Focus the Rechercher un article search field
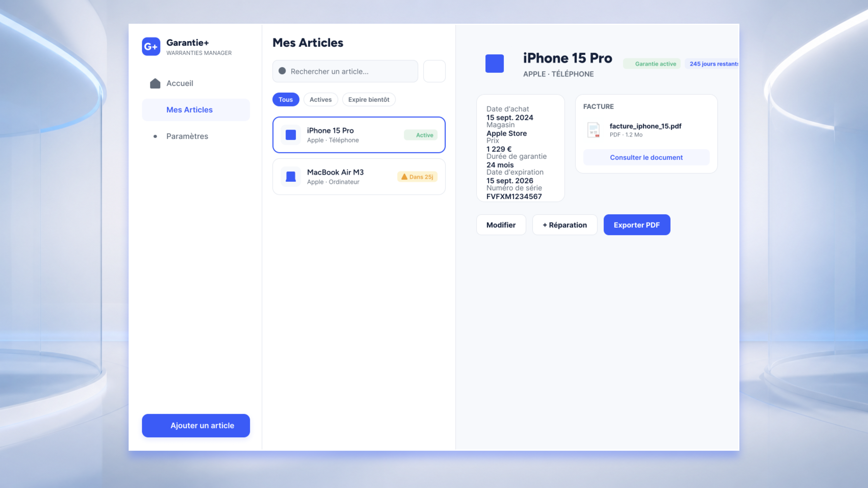Image resolution: width=868 pixels, height=488 pixels. [345, 71]
